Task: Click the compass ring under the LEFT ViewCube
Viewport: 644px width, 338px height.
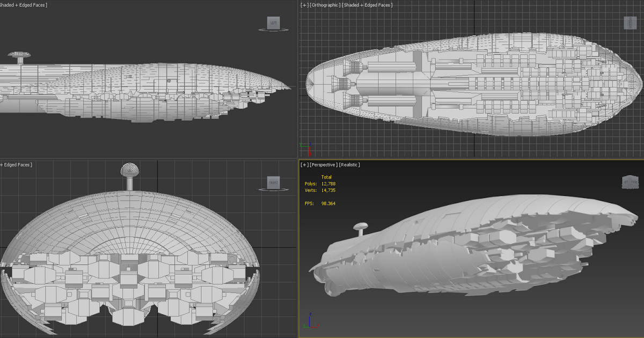Action: [x=274, y=30]
